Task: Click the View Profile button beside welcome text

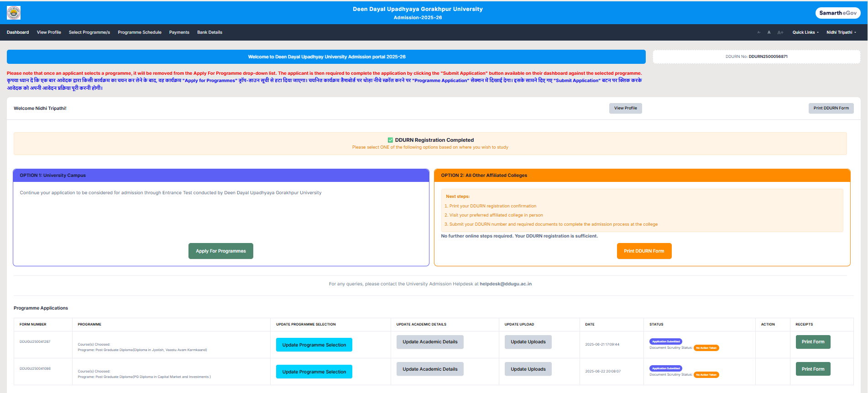Action: click(625, 108)
